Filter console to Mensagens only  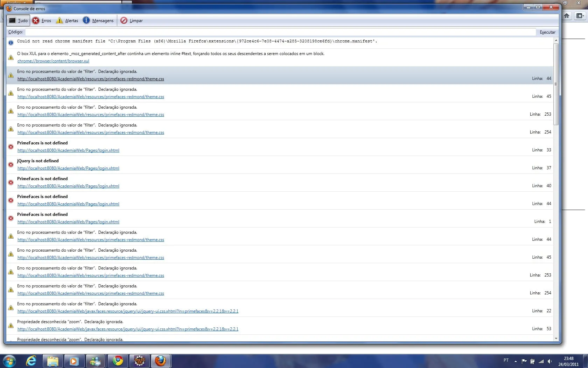(98, 21)
